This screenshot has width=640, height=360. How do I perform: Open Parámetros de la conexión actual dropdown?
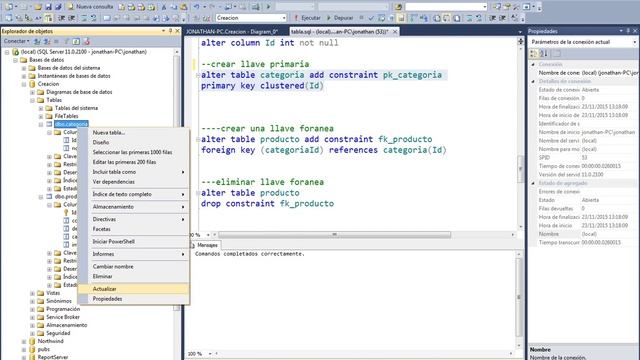click(x=635, y=42)
